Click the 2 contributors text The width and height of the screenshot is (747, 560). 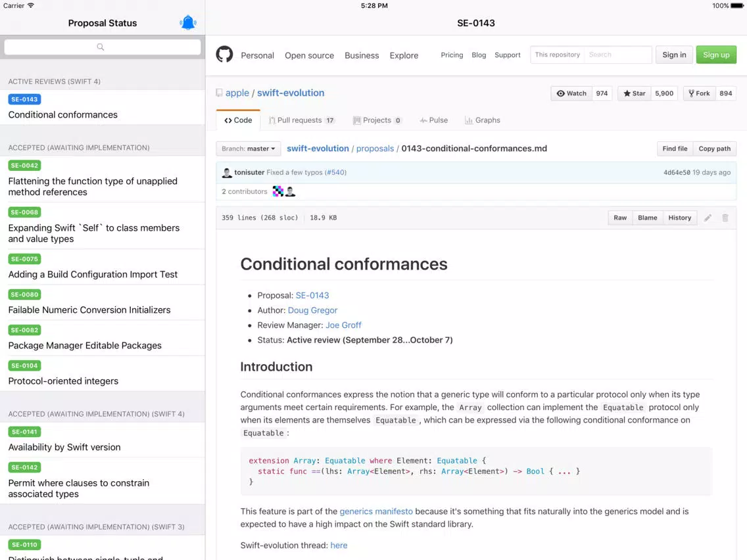pyautogui.click(x=245, y=191)
